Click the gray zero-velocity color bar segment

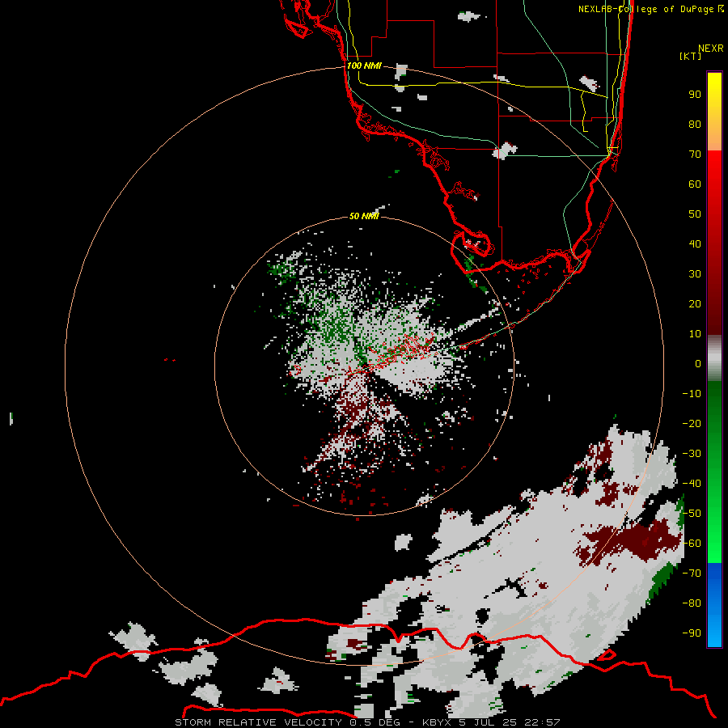[x=714, y=358]
